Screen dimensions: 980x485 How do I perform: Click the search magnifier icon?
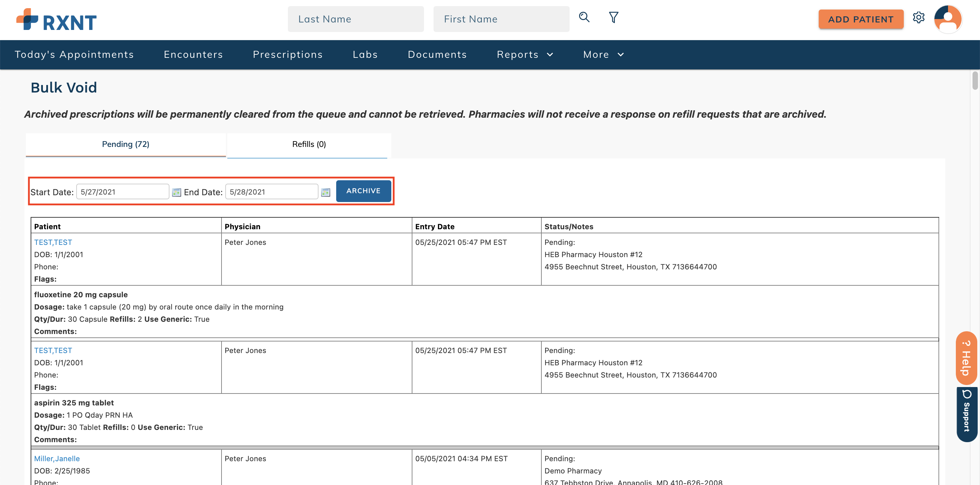click(x=584, y=17)
